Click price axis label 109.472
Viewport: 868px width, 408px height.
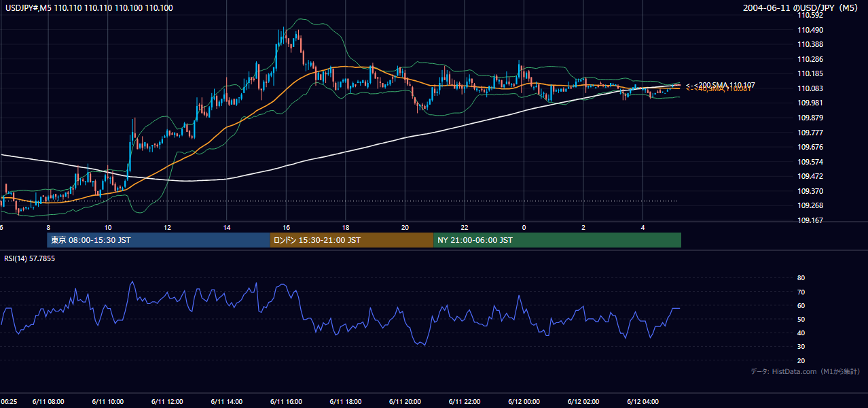(810, 176)
